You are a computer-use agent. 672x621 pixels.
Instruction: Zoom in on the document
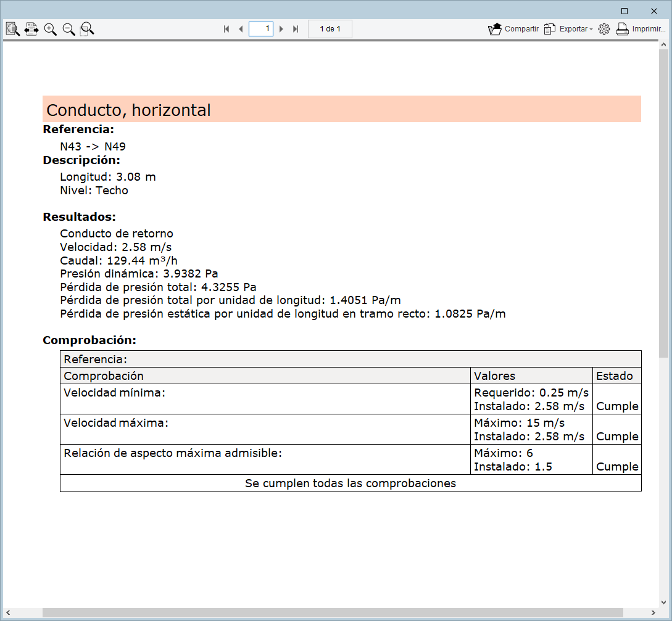click(x=50, y=29)
